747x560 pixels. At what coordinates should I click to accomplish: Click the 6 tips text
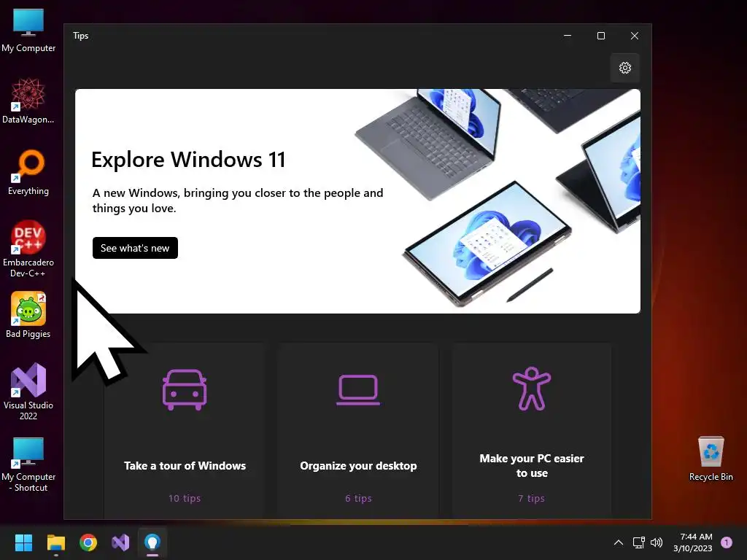pos(358,498)
